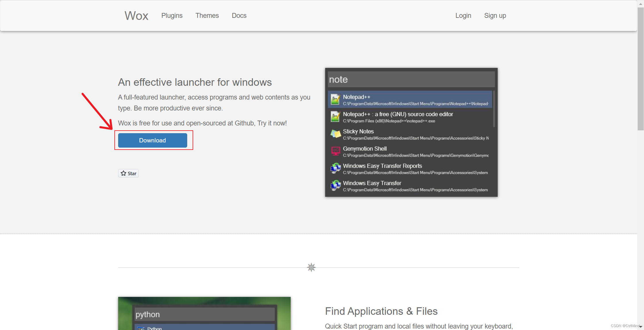
Task: Click the Download button
Action: pos(152,140)
